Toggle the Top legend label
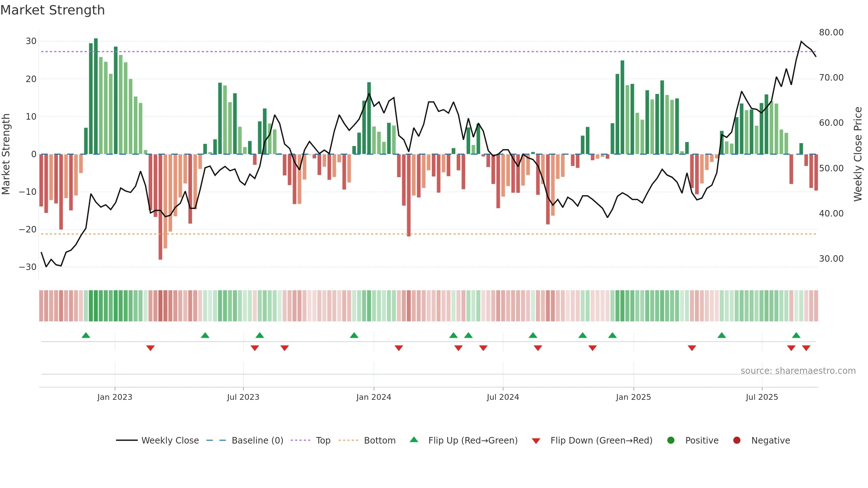The width and height of the screenshot is (868, 488). [323, 440]
